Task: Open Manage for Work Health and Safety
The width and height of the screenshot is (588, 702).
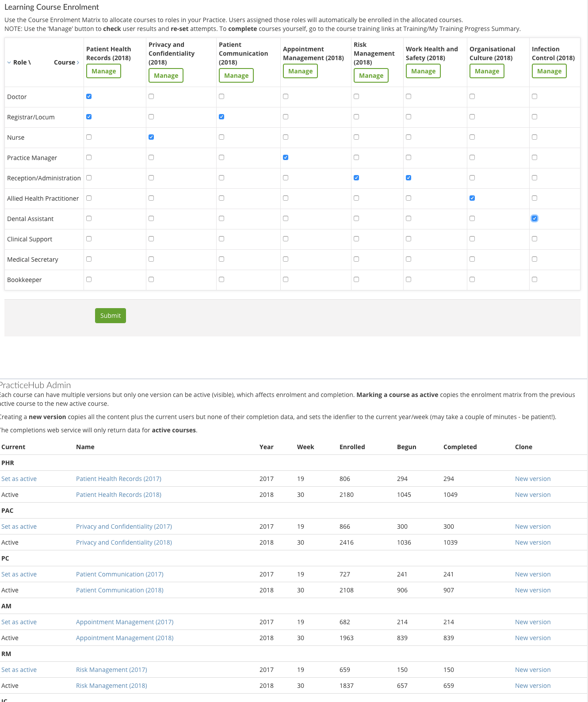Action: pos(423,71)
